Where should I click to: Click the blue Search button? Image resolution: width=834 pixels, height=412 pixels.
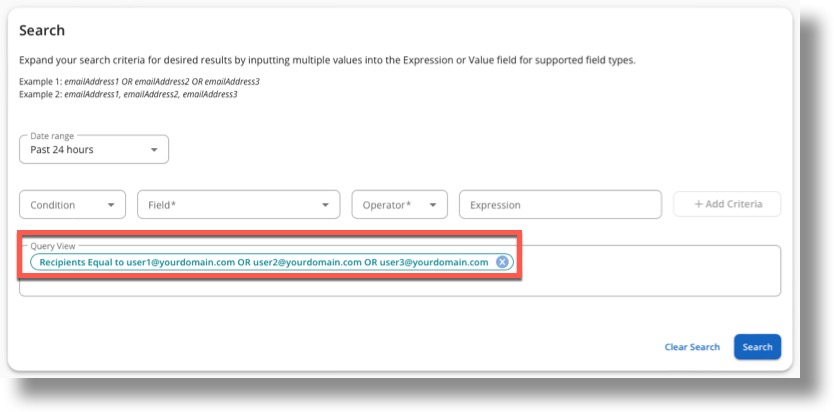point(757,347)
